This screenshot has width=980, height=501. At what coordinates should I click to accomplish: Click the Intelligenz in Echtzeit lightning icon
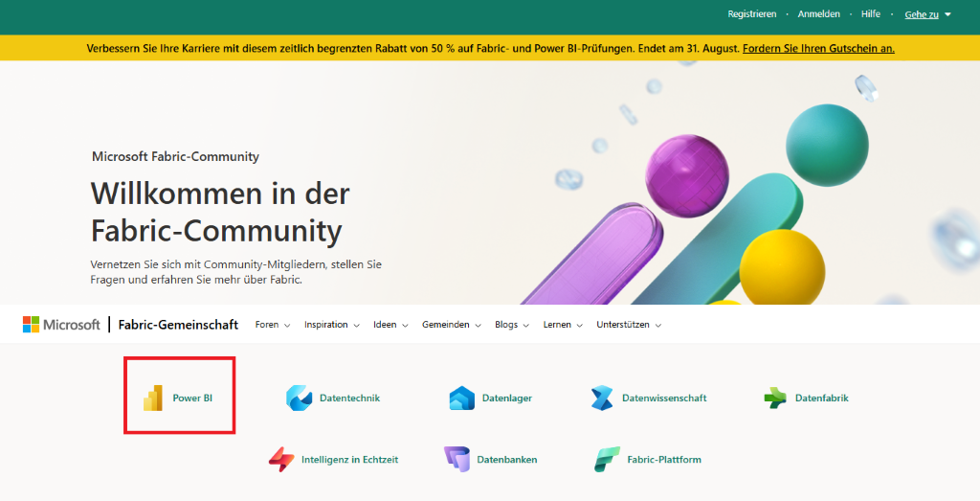click(x=281, y=459)
